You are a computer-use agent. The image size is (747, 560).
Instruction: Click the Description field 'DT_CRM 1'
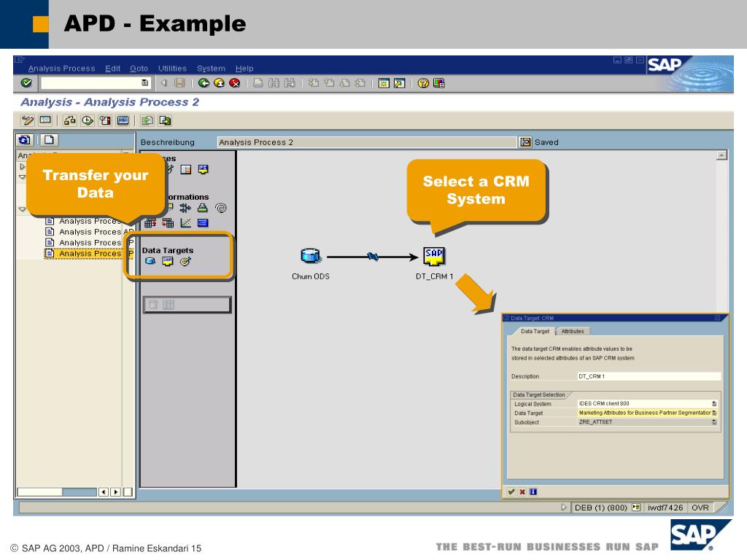(649, 376)
